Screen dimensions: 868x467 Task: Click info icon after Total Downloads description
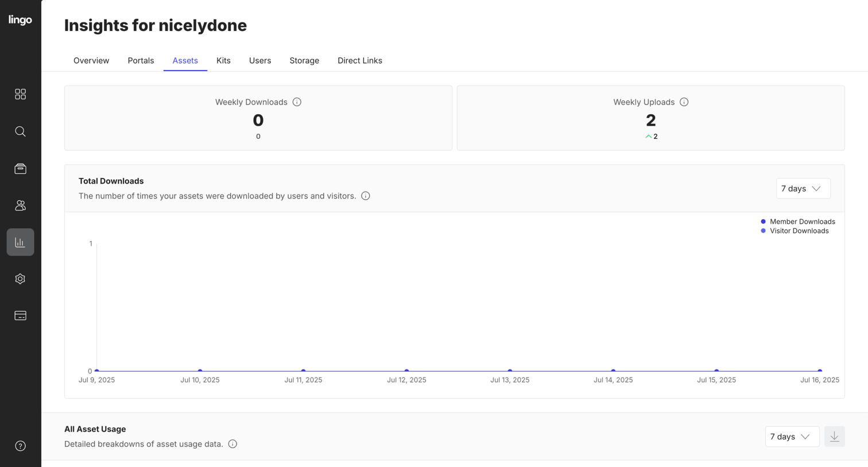click(366, 196)
